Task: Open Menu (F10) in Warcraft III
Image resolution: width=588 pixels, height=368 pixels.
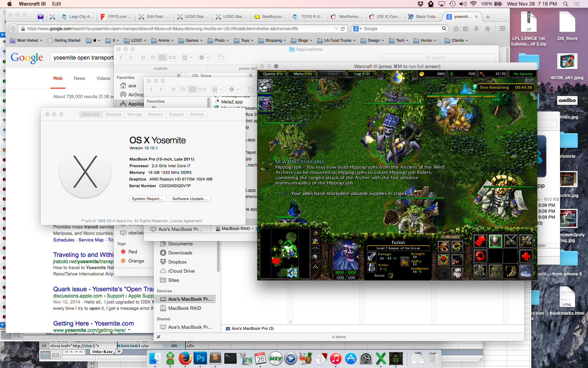Action: (303, 74)
